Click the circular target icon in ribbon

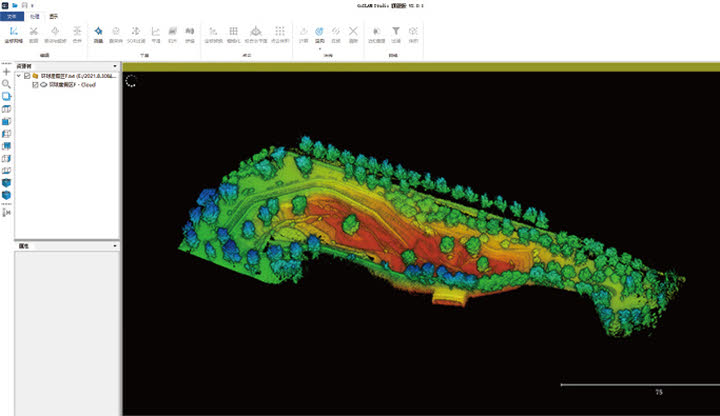pos(319,33)
